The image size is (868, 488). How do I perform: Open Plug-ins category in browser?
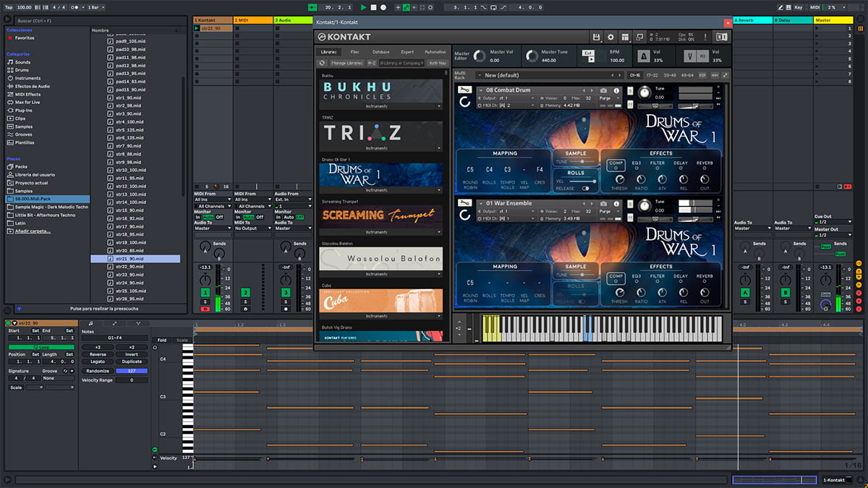point(24,111)
